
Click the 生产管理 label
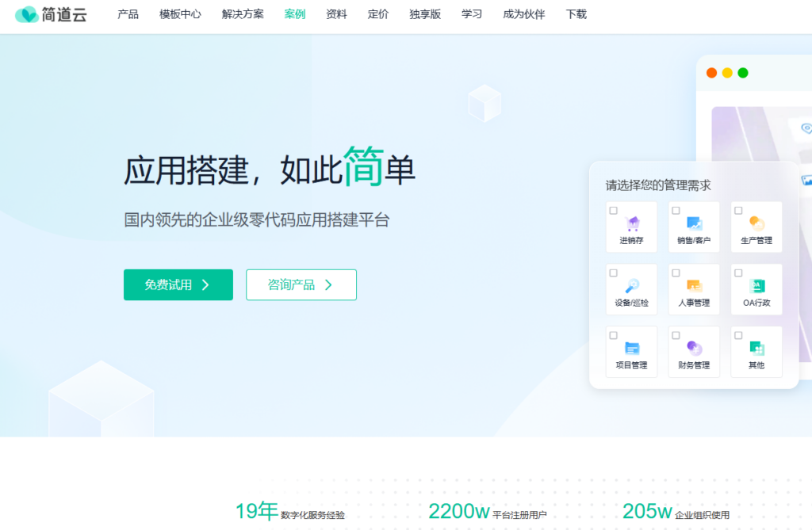(756, 241)
